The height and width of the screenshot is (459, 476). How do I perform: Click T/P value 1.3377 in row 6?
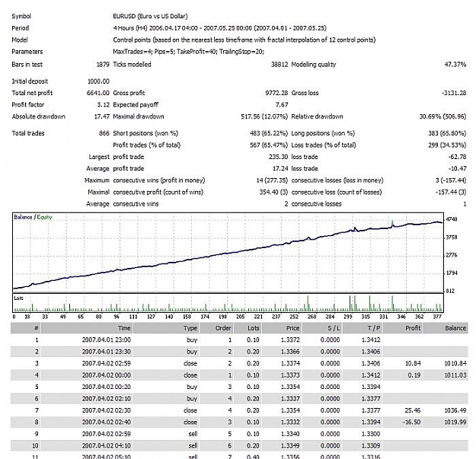pos(371,399)
